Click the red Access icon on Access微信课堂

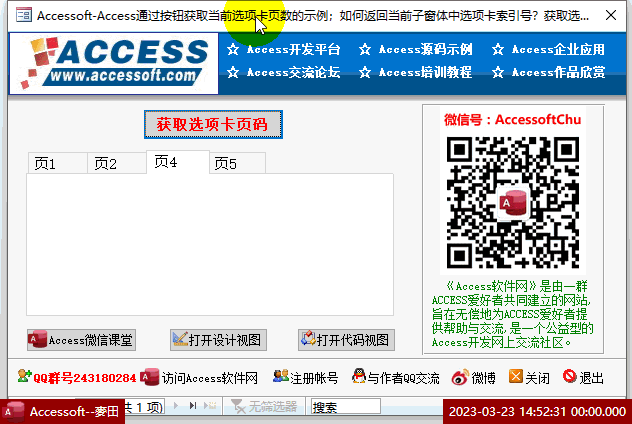[37, 339]
